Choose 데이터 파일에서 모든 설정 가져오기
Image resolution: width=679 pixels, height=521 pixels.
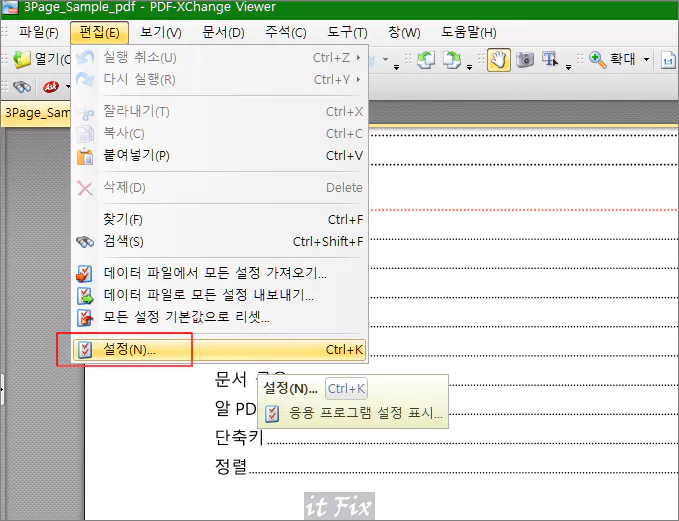pyautogui.click(x=220, y=273)
